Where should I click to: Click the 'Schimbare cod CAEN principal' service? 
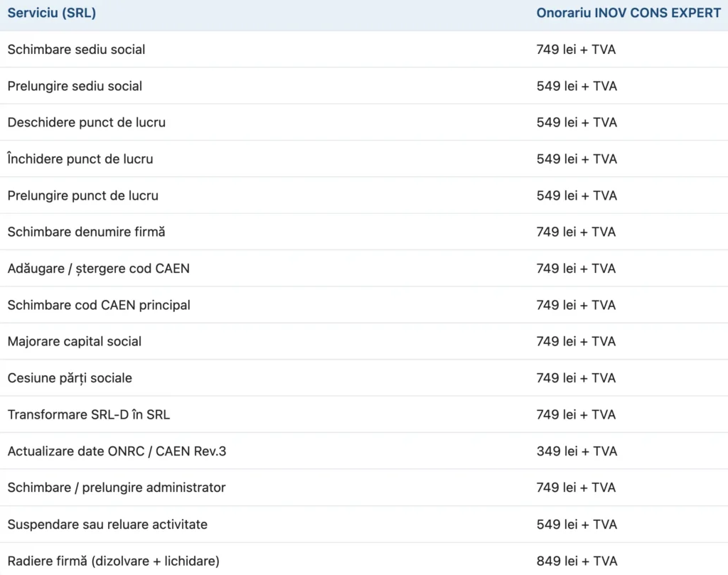[99, 305]
